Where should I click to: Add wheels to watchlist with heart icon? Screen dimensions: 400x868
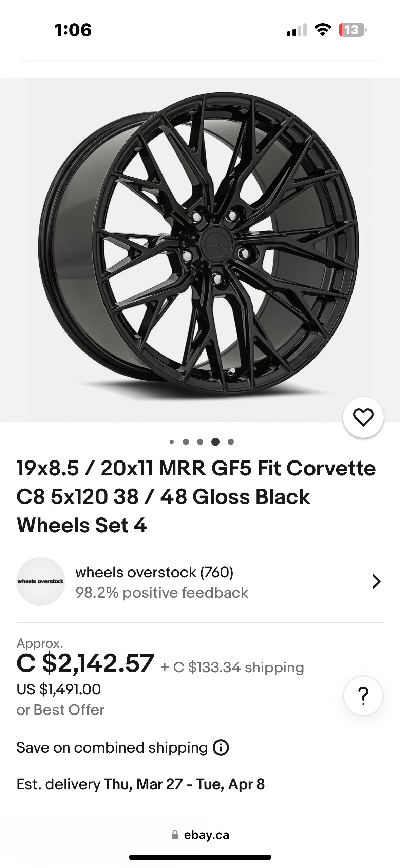363,417
